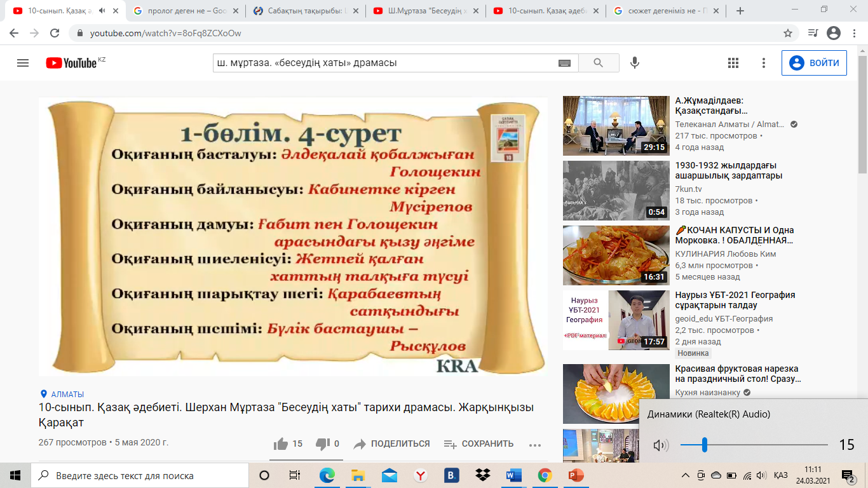The width and height of the screenshot is (868, 488).
Task: Open the orange fruit slicing thumbnail
Action: tap(616, 394)
